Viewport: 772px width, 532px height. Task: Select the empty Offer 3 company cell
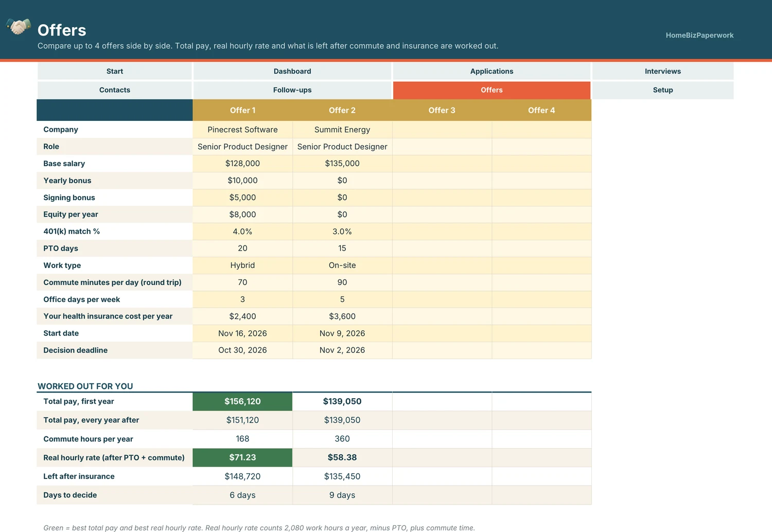pyautogui.click(x=442, y=130)
